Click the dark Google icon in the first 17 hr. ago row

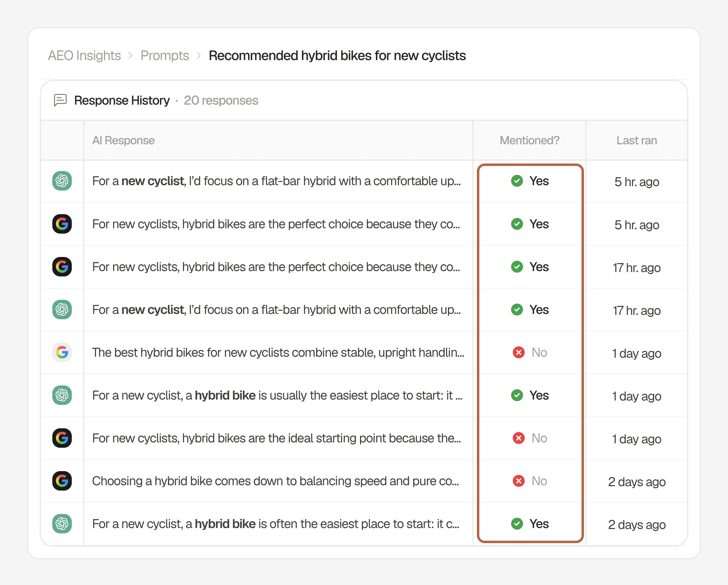pyautogui.click(x=62, y=267)
